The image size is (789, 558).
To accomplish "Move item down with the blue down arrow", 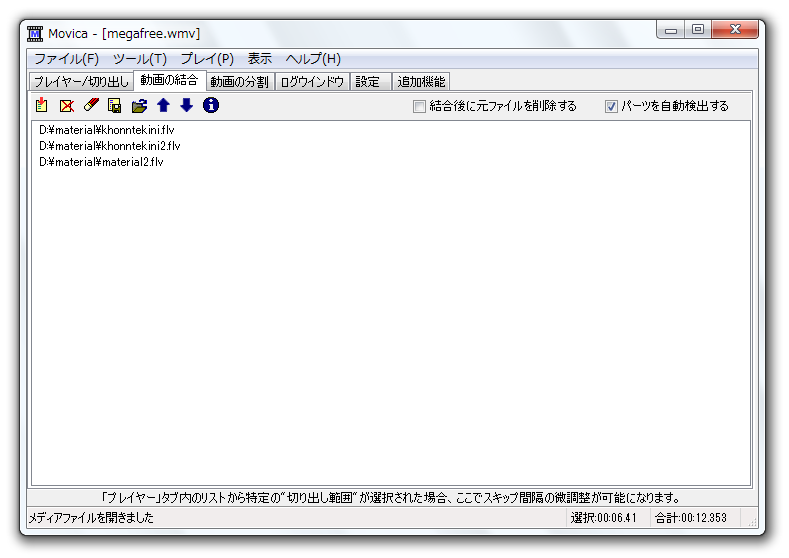I will pyautogui.click(x=187, y=105).
